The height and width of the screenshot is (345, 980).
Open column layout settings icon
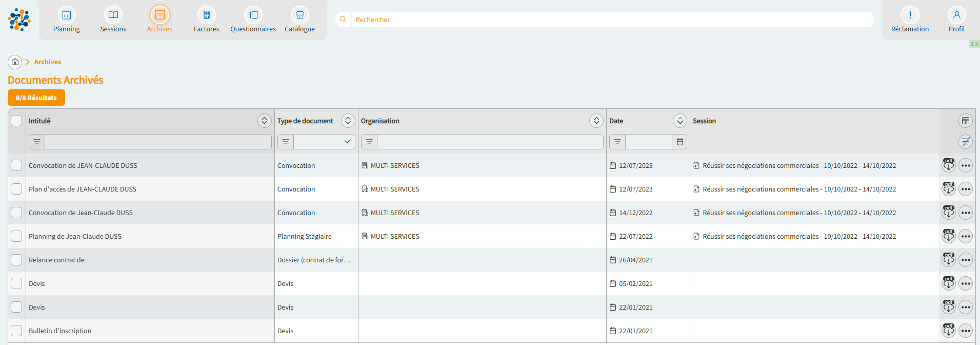click(x=965, y=121)
